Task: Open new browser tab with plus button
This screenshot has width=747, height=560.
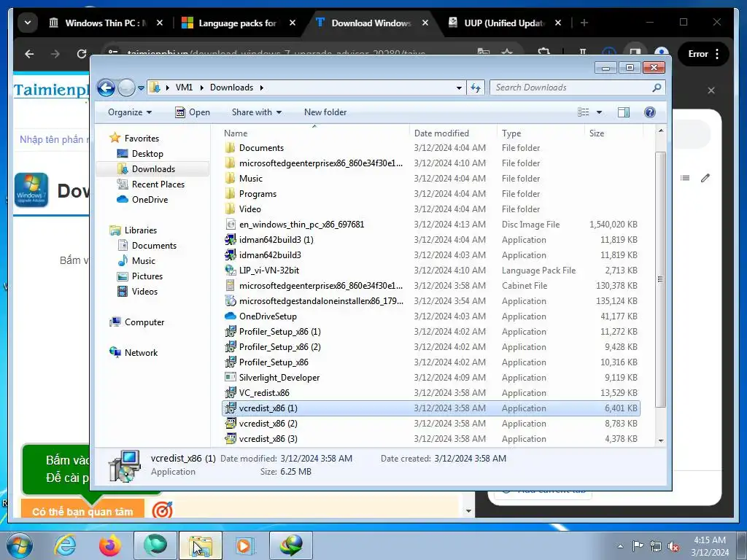Action: (584, 23)
